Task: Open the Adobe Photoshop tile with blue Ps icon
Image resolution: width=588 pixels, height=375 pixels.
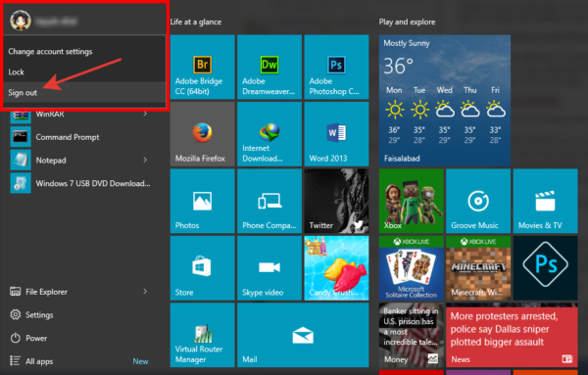Action: click(x=336, y=67)
